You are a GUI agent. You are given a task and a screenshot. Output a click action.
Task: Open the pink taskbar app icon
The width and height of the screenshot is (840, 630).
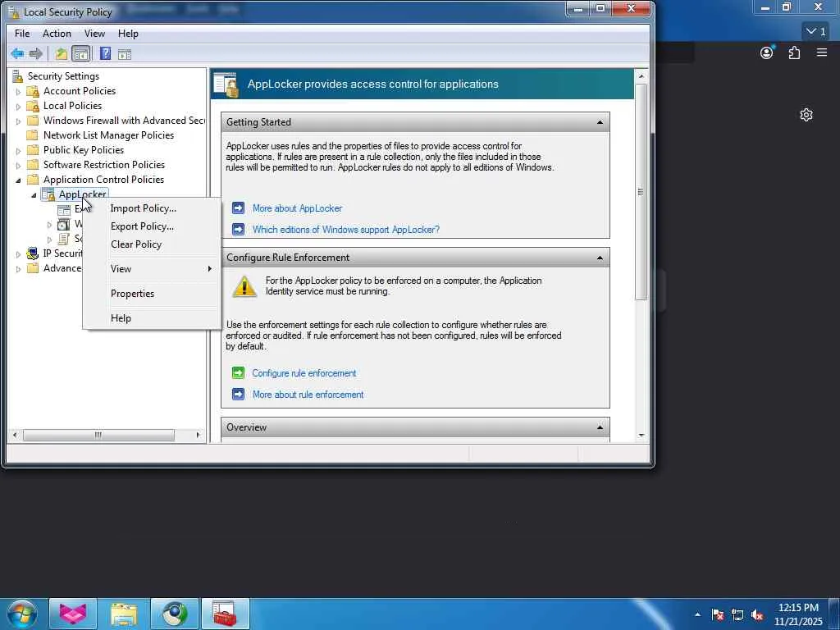pyautogui.click(x=73, y=614)
